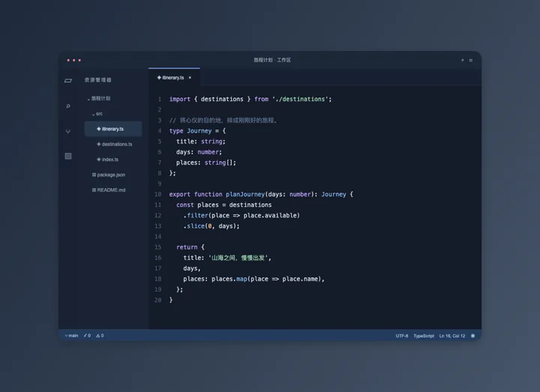Screen dimensions: 540x392
Task: Click the comment on line 3
Action: (x=223, y=121)
